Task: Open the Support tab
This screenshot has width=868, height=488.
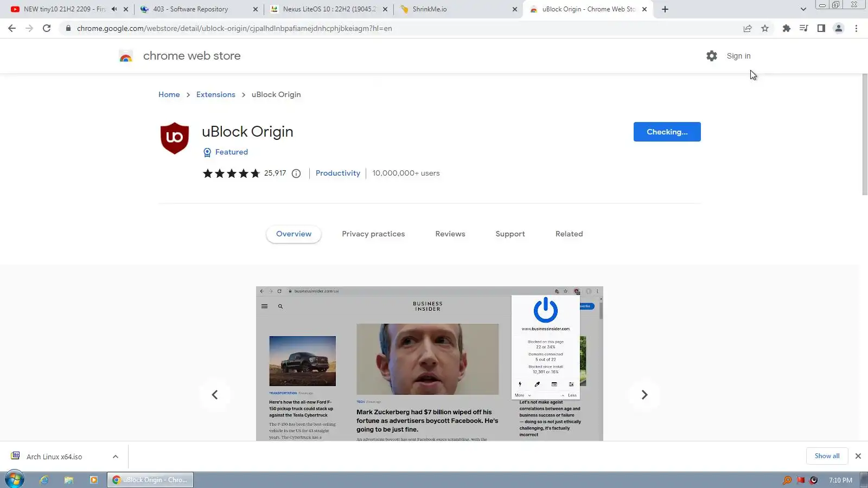Action: click(x=510, y=234)
